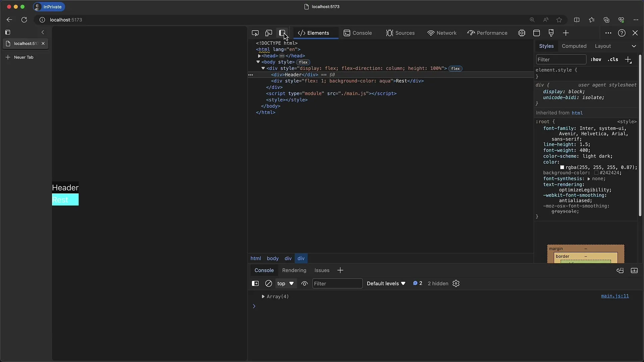This screenshot has width=644, height=362.
Task: Select the Console tab
Action: tap(362, 33)
